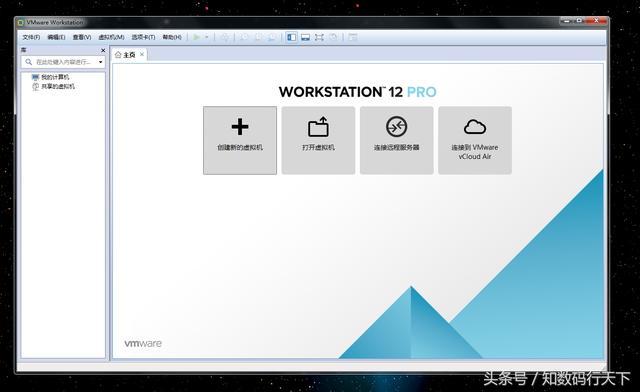
Task: Click the take snapshot toolbar icon
Action: (x=244, y=37)
